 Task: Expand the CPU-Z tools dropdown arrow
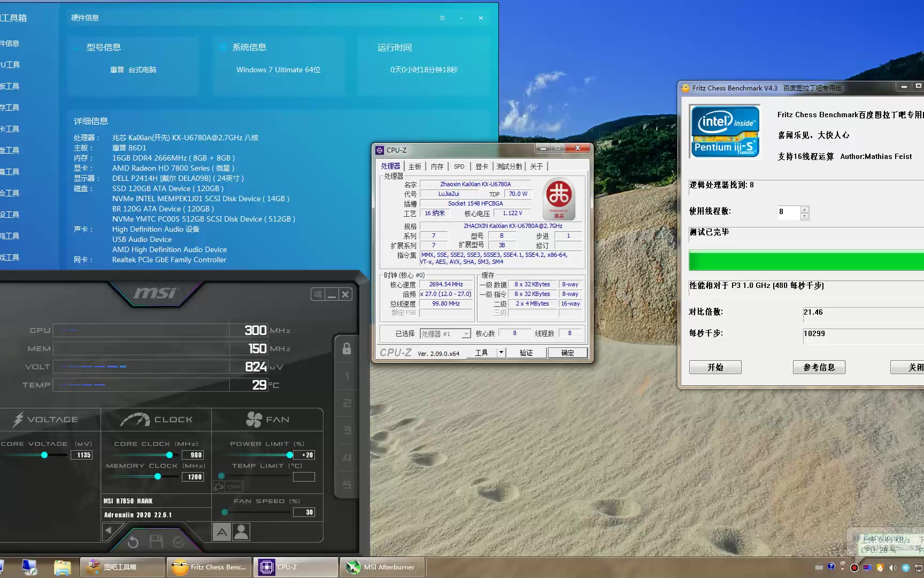click(501, 353)
